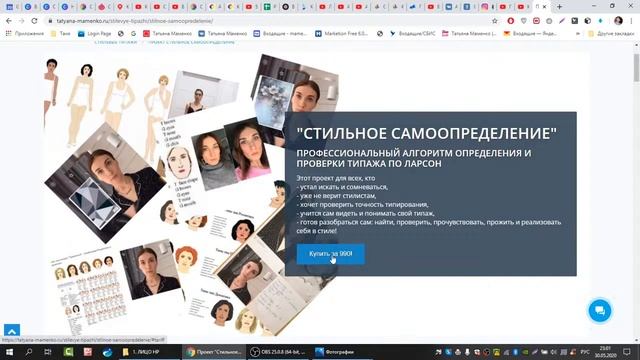This screenshot has width=640, height=360.
Task: Click the Стильные типажи breadcrumb link
Action: (116, 42)
